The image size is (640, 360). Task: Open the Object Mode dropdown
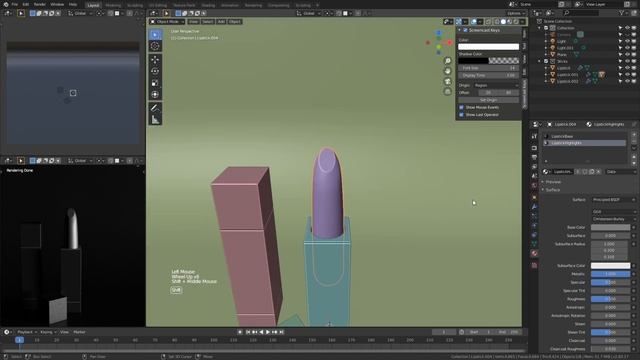167,22
